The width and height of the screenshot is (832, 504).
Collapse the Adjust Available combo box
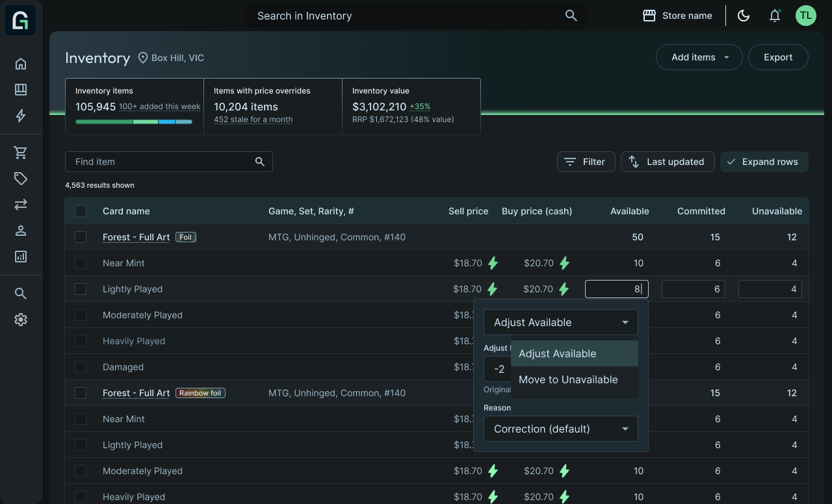coord(560,322)
